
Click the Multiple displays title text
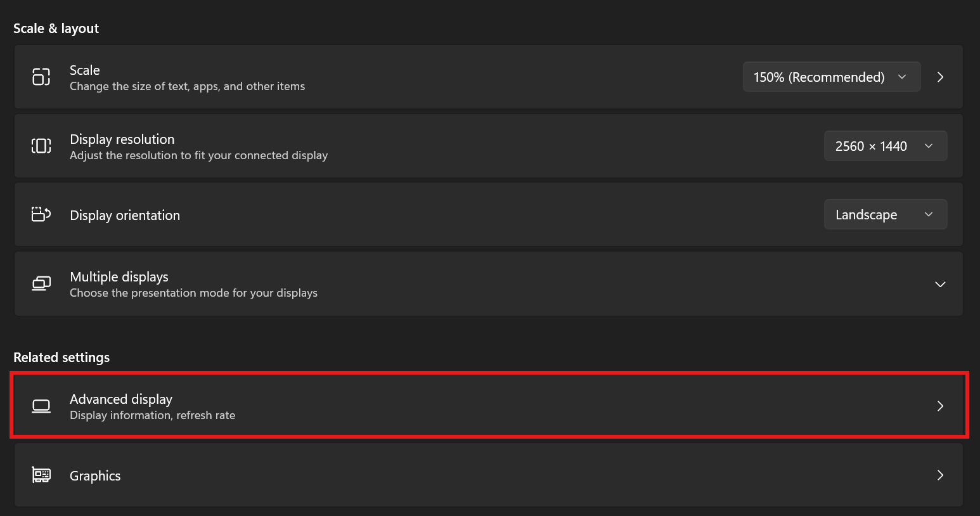click(119, 277)
